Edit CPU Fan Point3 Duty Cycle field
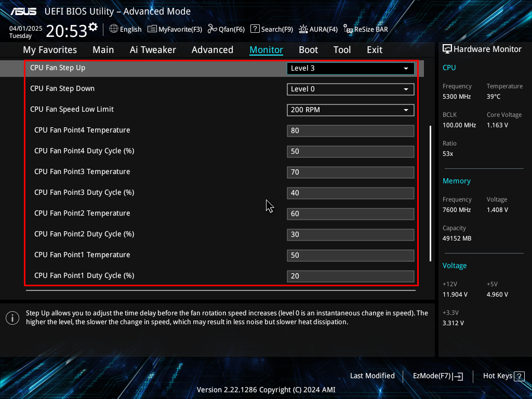 coord(351,193)
